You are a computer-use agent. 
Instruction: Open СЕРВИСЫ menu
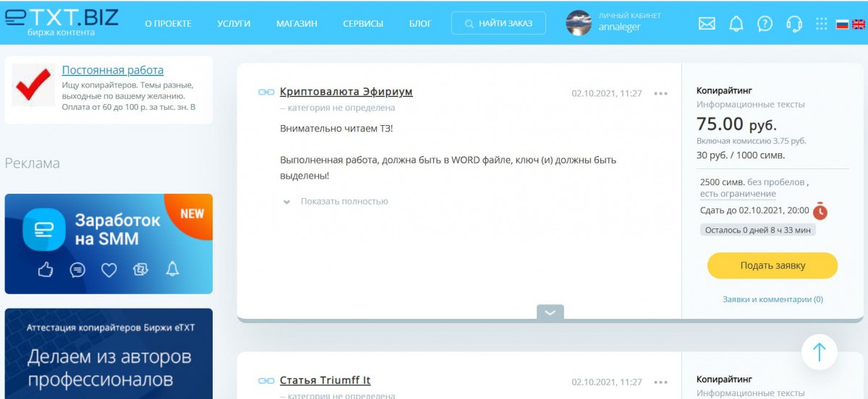pyautogui.click(x=363, y=24)
